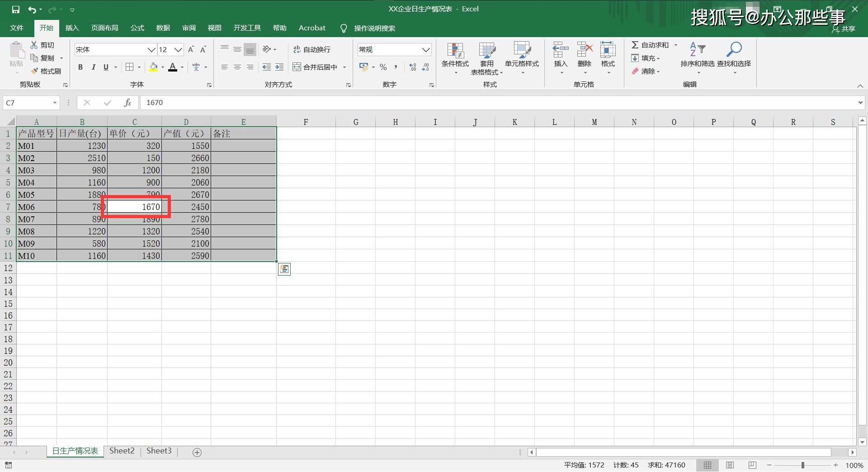868x472 pixels.
Task: Toggle Wrap Text (自动换行)
Action: click(x=312, y=49)
